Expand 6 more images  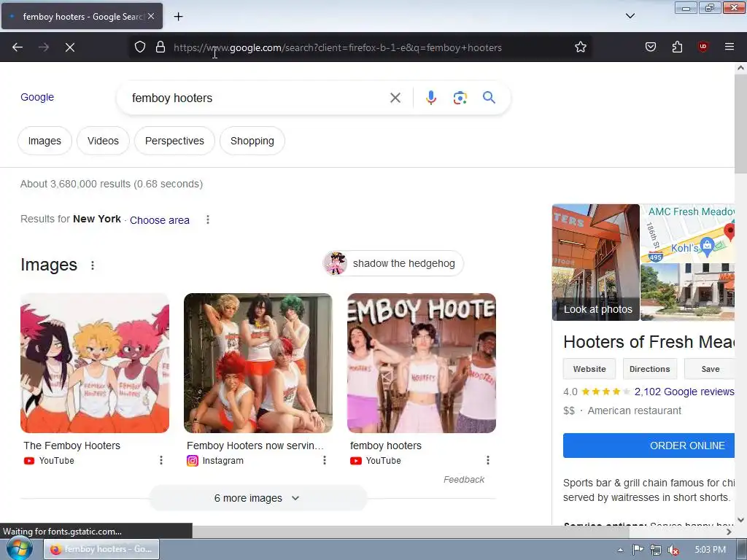click(x=258, y=498)
